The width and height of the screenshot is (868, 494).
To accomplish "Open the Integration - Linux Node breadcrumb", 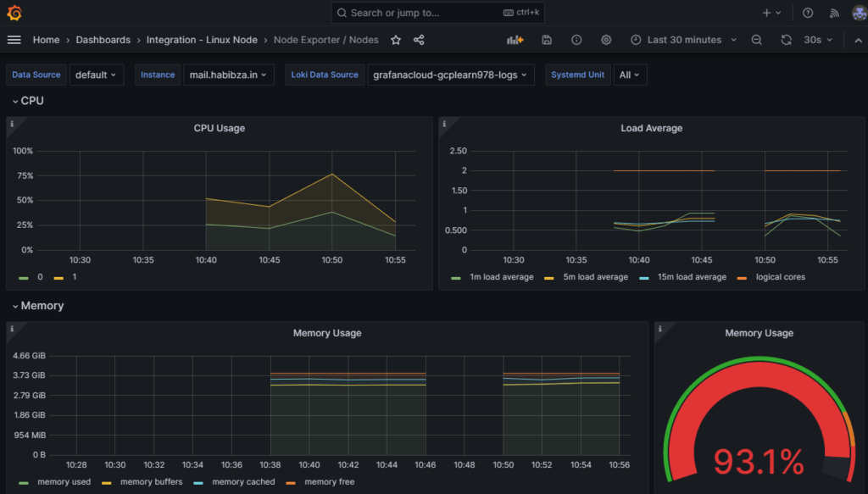I will 202,40.
